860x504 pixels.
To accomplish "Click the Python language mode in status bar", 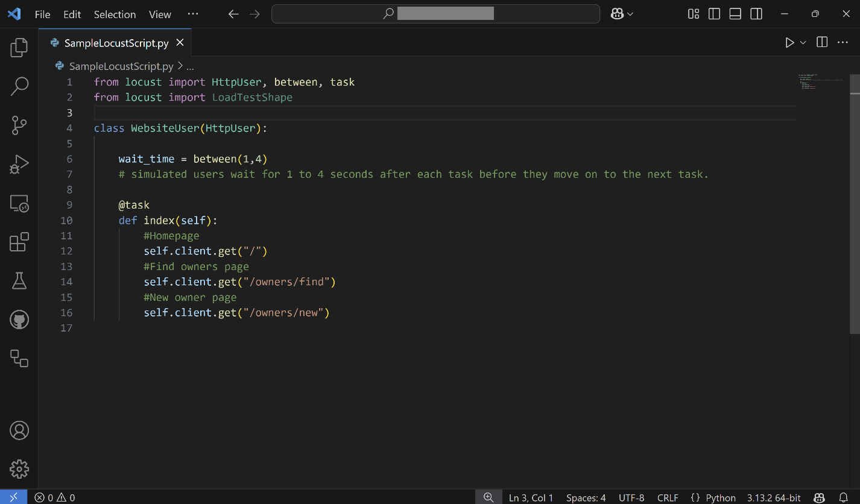I will pos(713,497).
